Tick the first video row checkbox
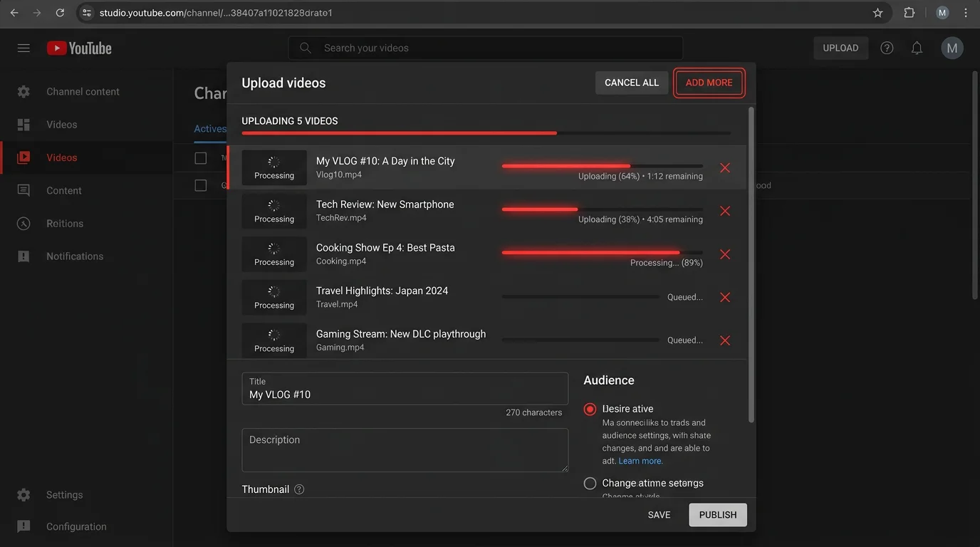Viewport: 980px width, 547px height. (x=201, y=185)
